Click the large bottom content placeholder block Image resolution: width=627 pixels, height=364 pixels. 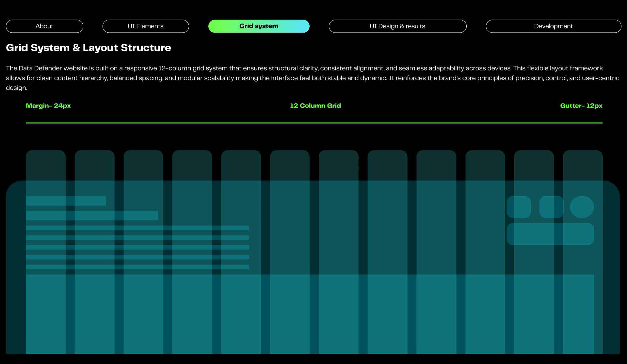tap(310, 314)
